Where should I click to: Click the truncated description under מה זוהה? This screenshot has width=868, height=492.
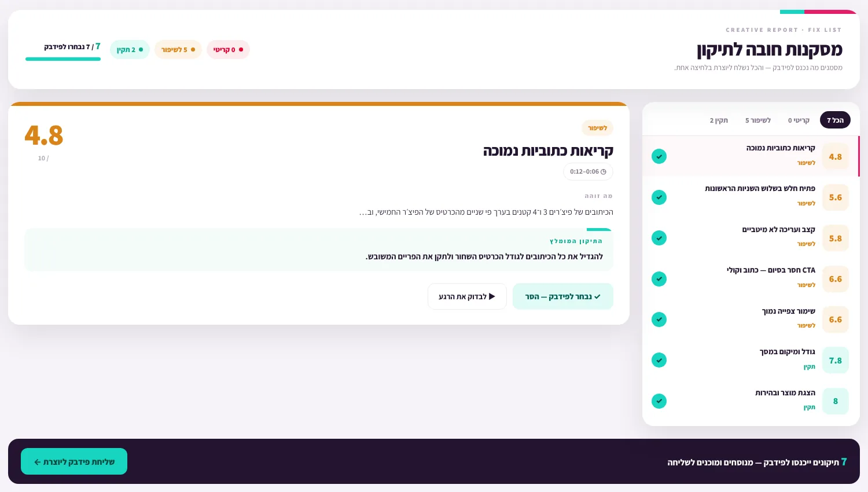[486, 212]
